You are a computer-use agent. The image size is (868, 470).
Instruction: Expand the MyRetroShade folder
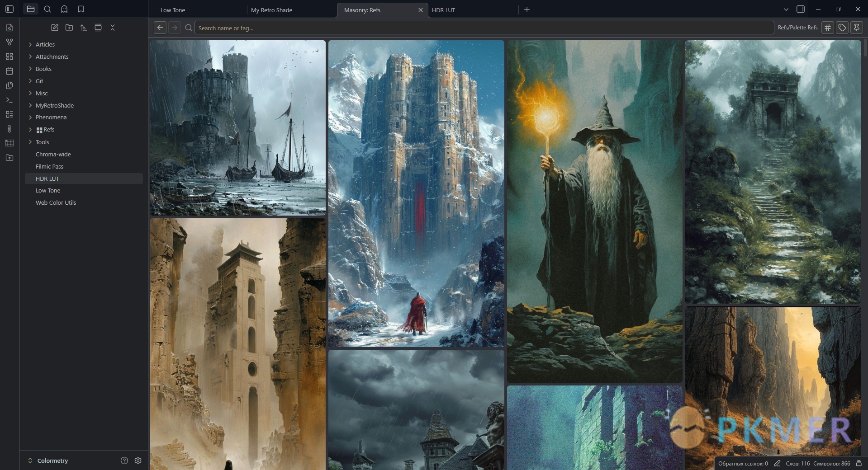point(30,105)
